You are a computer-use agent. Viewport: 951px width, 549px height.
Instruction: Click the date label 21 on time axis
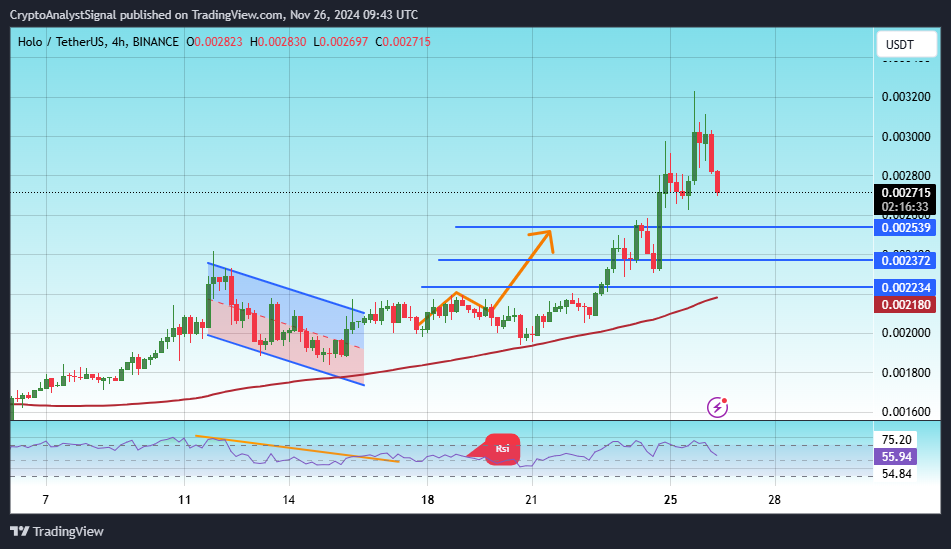[x=531, y=500]
